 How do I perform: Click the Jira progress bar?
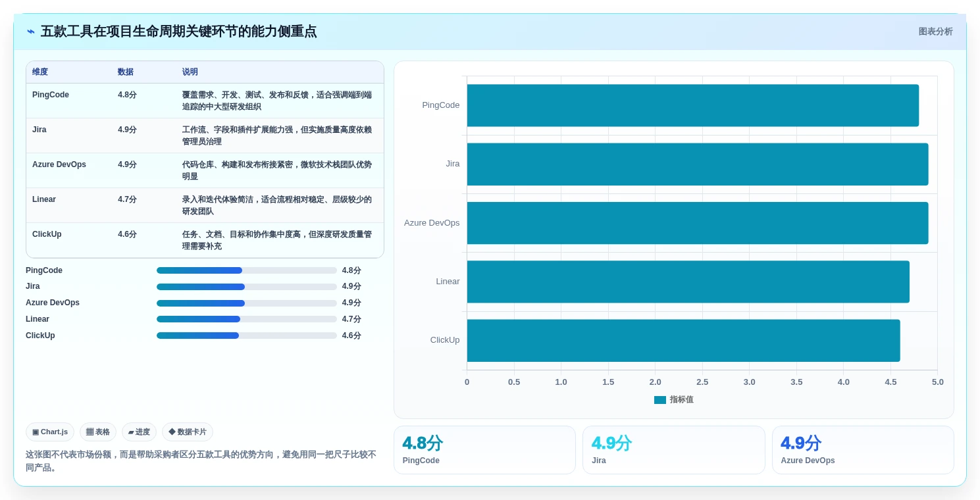click(247, 287)
